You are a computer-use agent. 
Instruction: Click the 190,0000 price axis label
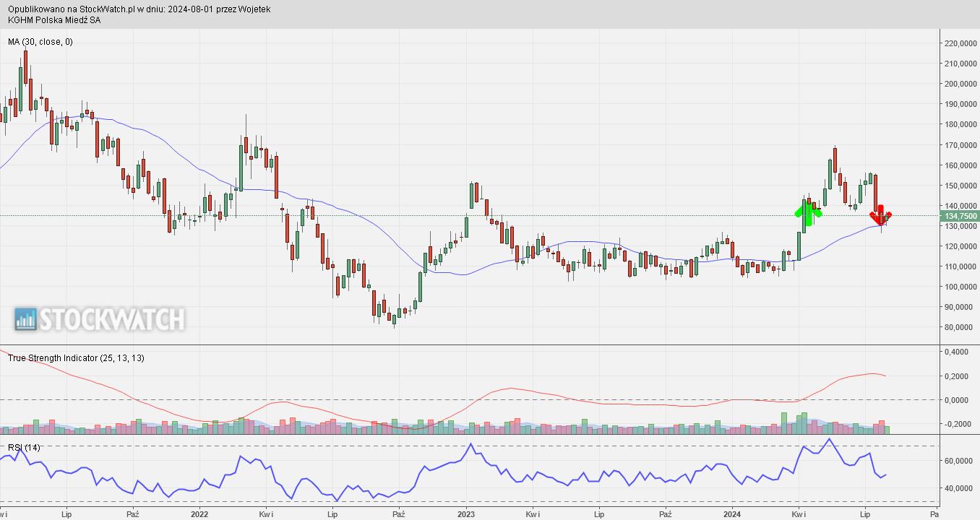(961, 104)
